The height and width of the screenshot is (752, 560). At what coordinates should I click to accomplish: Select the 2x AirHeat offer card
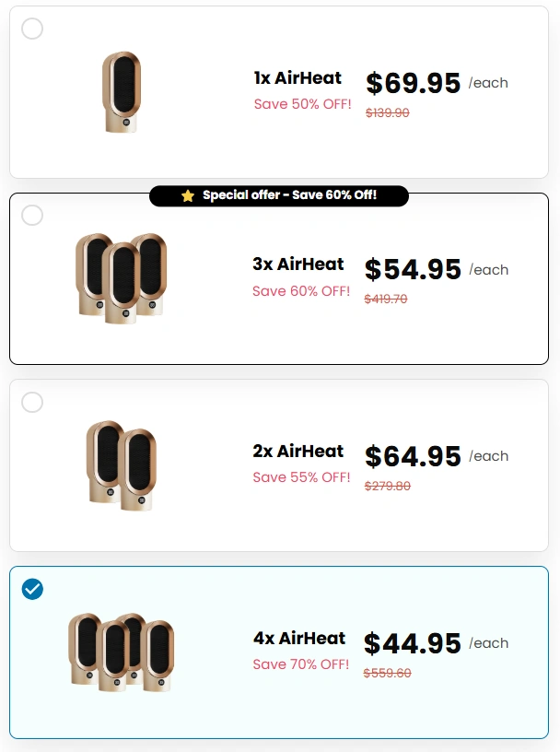tap(279, 465)
